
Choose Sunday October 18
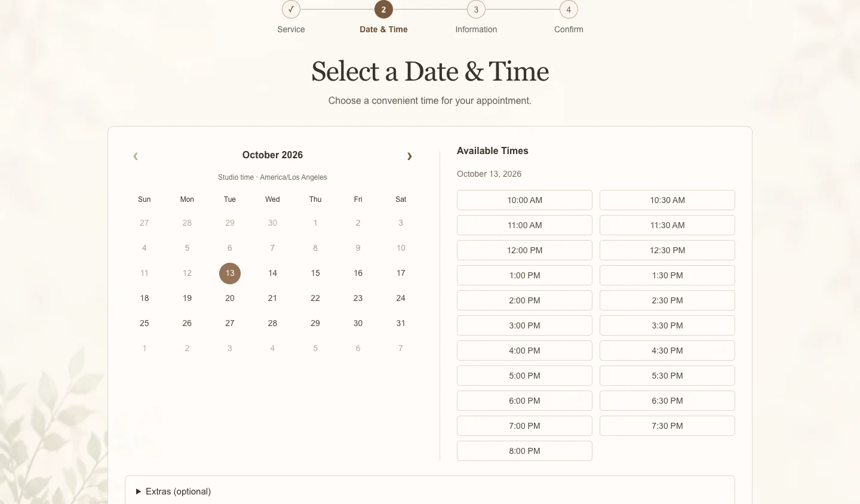[145, 298]
